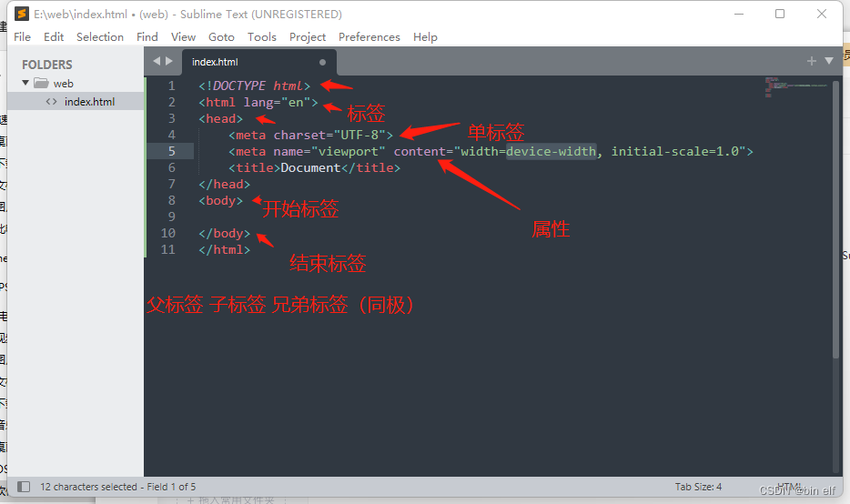
Task: Open the Find menu
Action: [x=147, y=37]
